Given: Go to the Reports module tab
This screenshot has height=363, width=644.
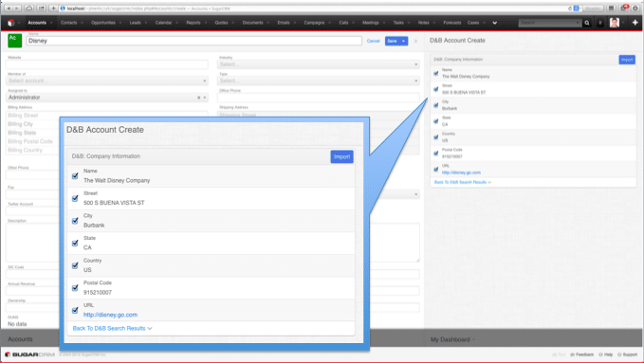Looking at the screenshot, I should coord(193,23).
